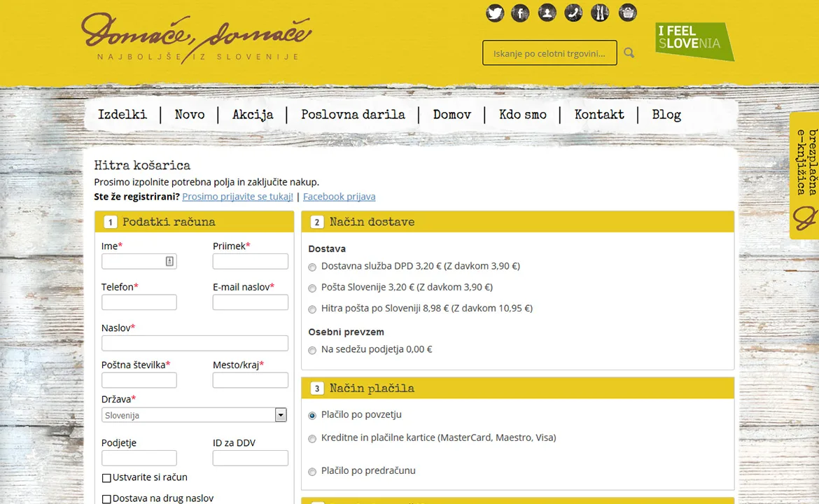Open the Blog menu item
This screenshot has width=819, height=504.
coord(666,115)
